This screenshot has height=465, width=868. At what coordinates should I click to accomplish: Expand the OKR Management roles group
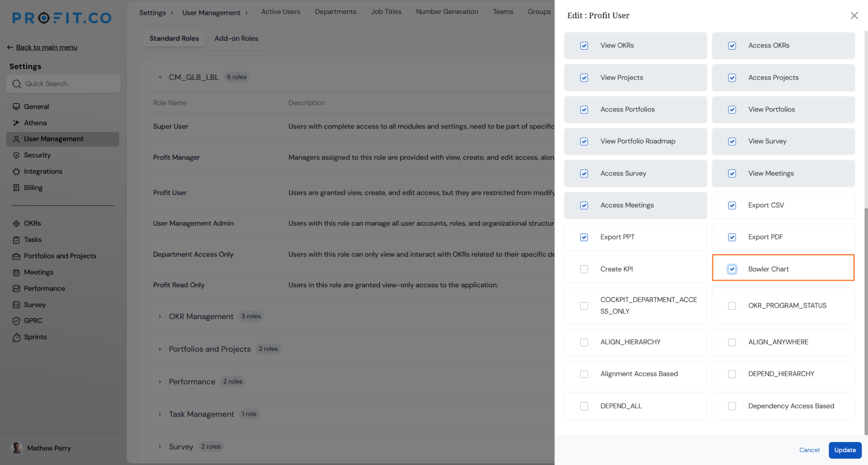click(160, 317)
